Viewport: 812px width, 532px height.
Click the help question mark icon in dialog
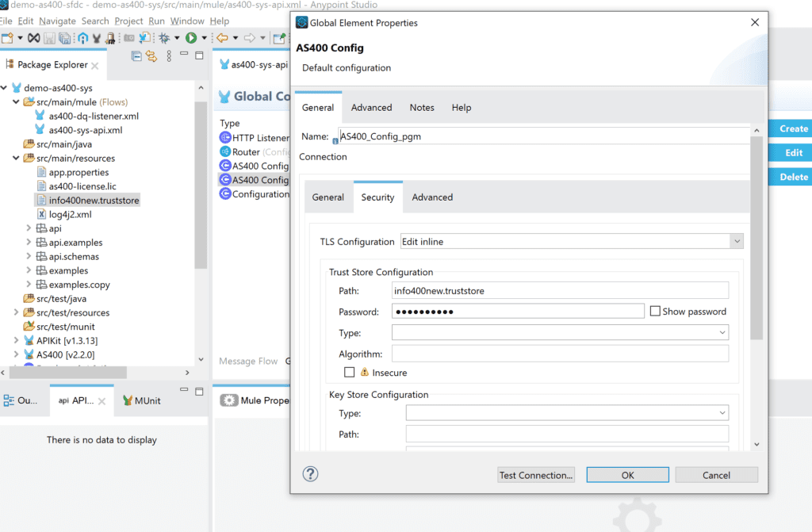coord(310,474)
